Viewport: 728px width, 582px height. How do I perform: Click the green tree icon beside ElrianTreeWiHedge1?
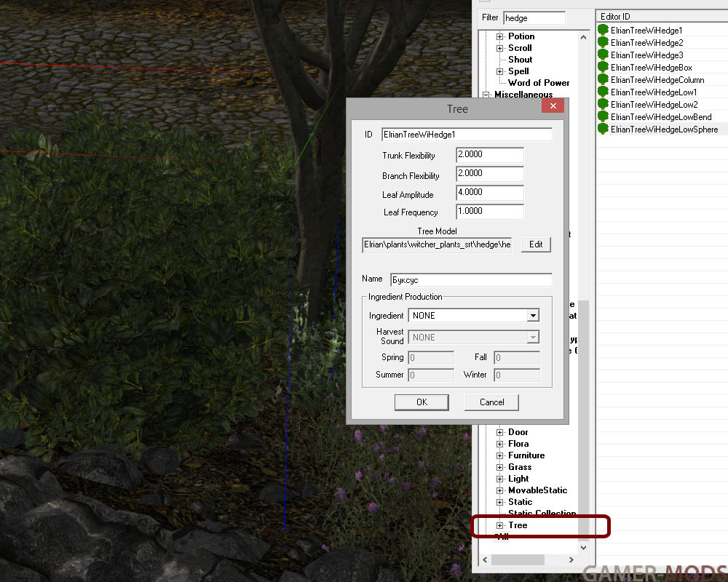pyautogui.click(x=603, y=30)
